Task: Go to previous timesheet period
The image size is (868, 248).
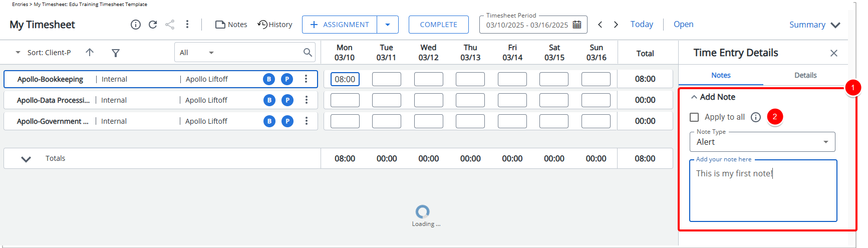Action: (600, 25)
